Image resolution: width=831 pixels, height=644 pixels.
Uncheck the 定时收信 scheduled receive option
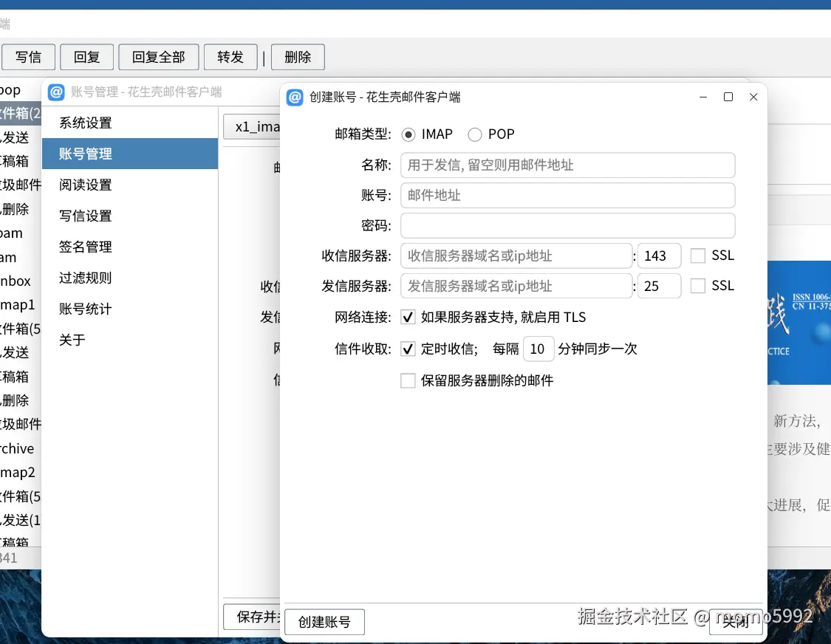(x=408, y=349)
